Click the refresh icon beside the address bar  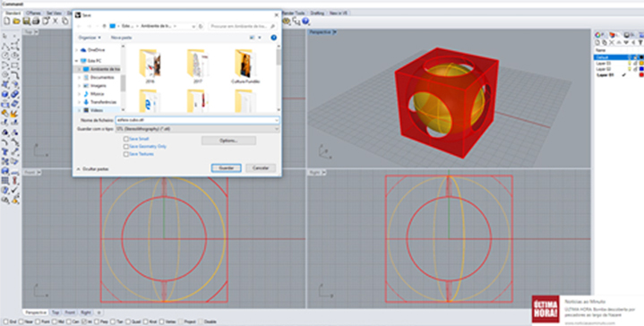point(201,26)
